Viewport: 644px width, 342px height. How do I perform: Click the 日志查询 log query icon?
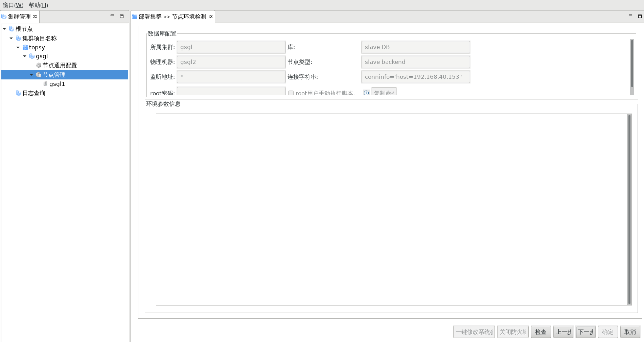click(x=18, y=93)
